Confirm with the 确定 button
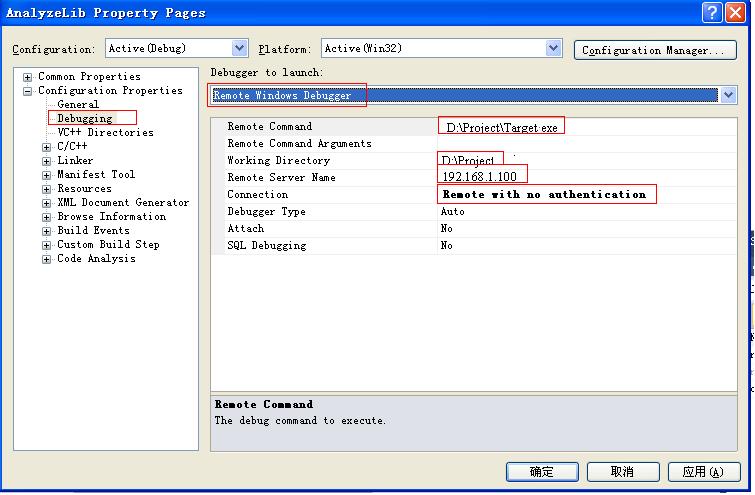This screenshot has width=755, height=495. point(542,472)
